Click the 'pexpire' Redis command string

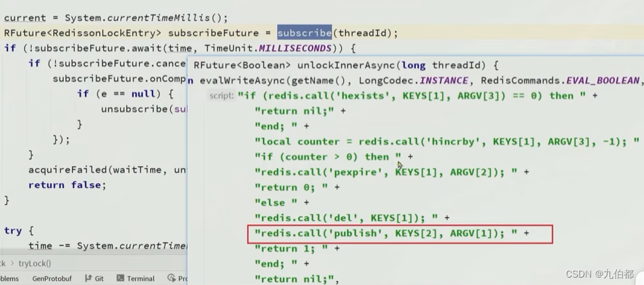(x=358, y=172)
